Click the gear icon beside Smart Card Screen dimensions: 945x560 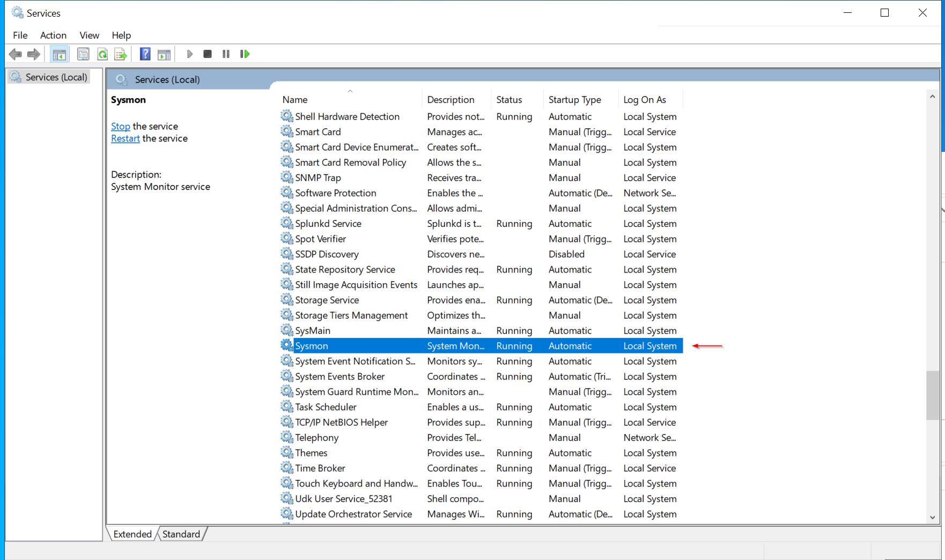coord(287,131)
